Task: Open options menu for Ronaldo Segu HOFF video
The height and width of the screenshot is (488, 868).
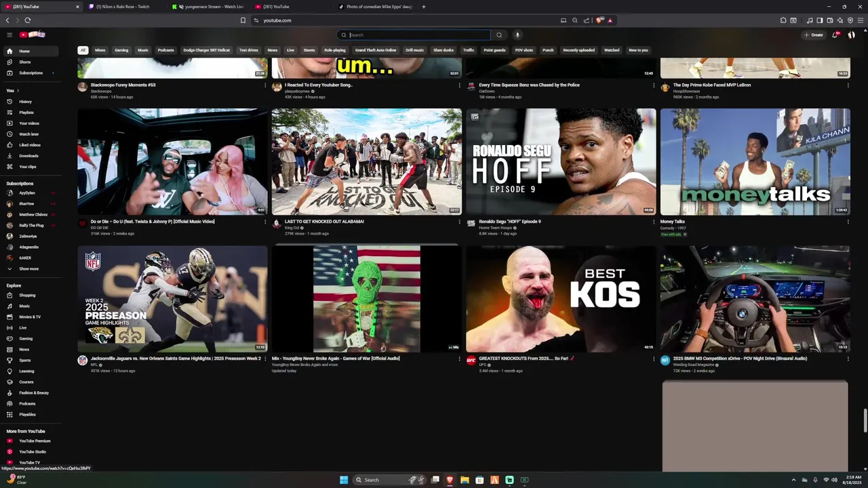Action: 654,222
